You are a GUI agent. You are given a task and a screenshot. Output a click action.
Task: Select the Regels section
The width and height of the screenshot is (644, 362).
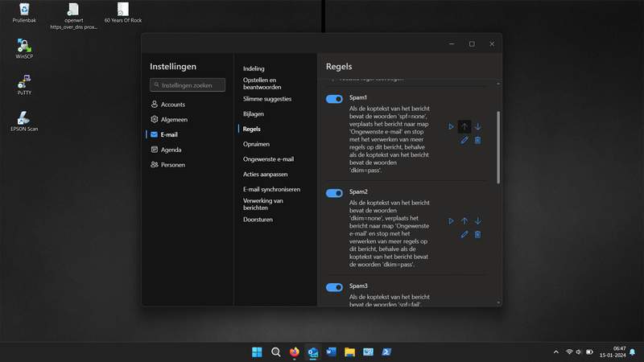251,129
